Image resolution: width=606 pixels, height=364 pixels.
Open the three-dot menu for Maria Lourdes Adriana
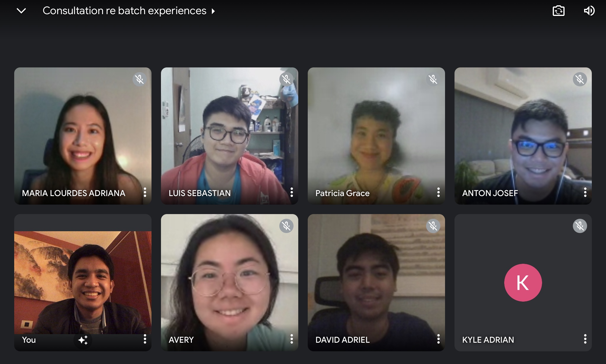pyautogui.click(x=145, y=192)
